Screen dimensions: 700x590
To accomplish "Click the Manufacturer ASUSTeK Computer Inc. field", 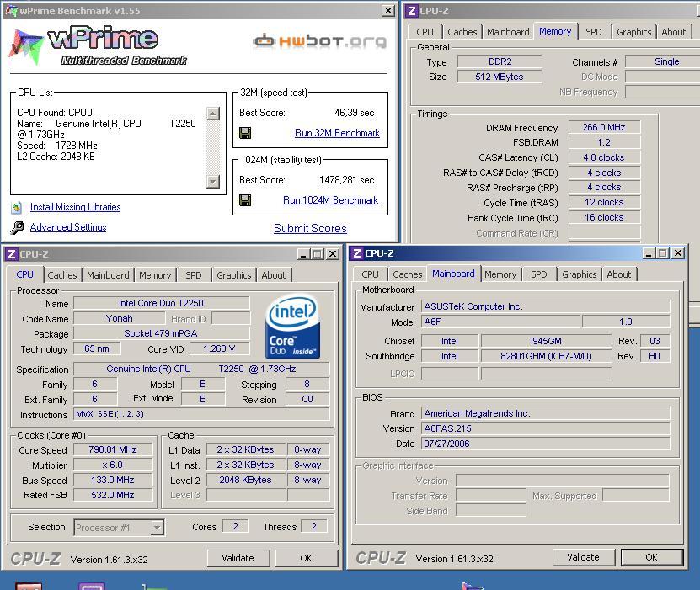I will (x=546, y=307).
